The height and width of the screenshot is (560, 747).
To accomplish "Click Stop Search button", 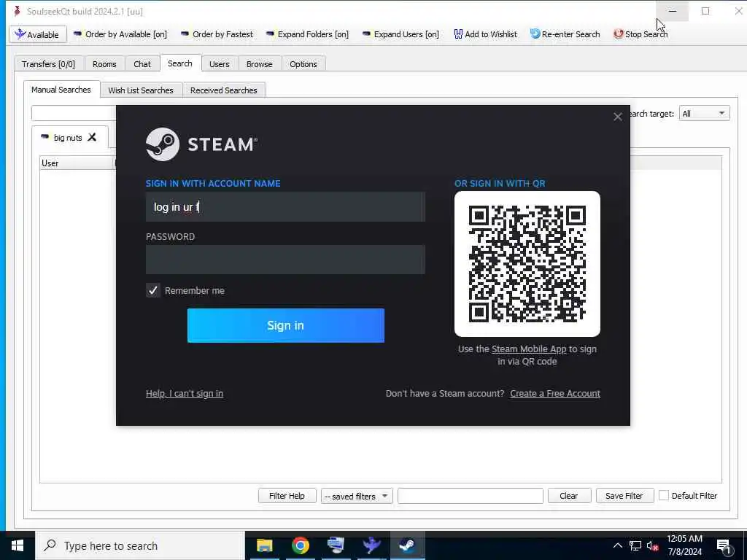I will (640, 34).
